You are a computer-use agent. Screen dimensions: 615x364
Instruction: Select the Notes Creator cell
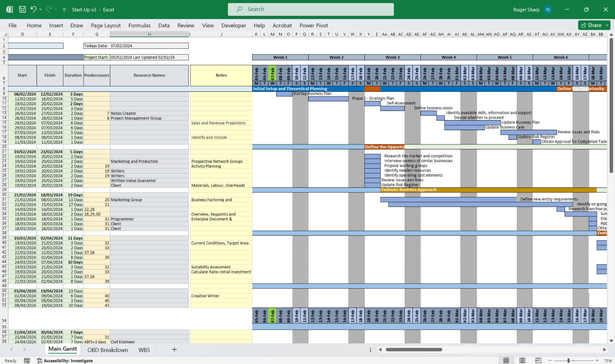click(149, 113)
